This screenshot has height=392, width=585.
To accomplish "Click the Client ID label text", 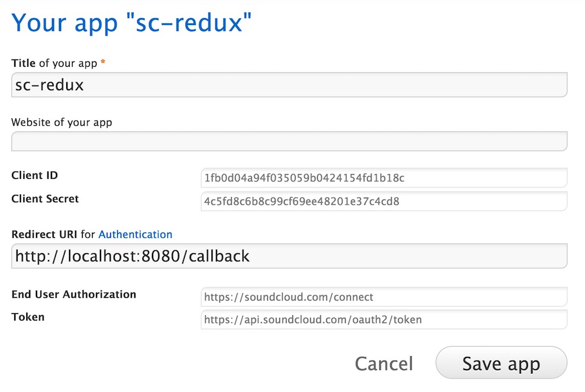I will (x=34, y=175).
